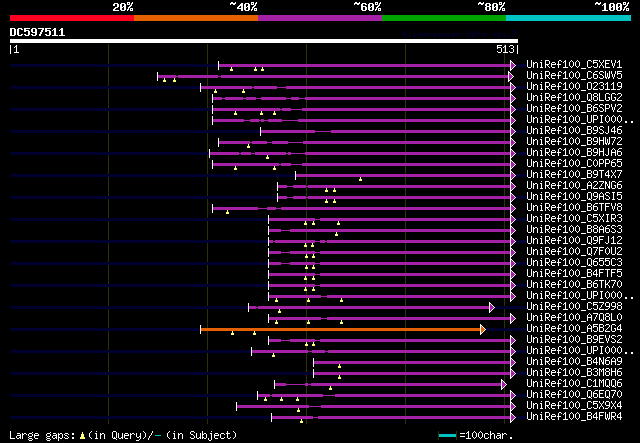This screenshot has height=443, width=640.
Task: Click the cyan ~100% identity color segment
Action: (569, 18)
